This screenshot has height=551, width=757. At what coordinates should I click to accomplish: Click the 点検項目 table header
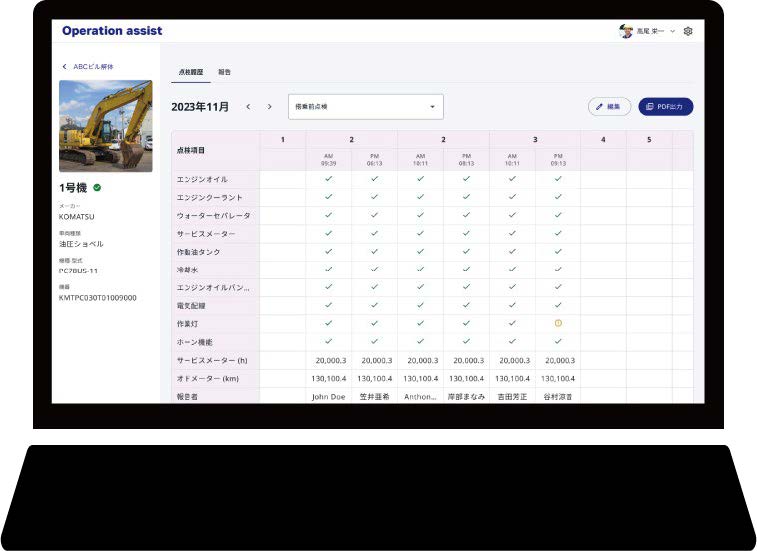coord(191,150)
